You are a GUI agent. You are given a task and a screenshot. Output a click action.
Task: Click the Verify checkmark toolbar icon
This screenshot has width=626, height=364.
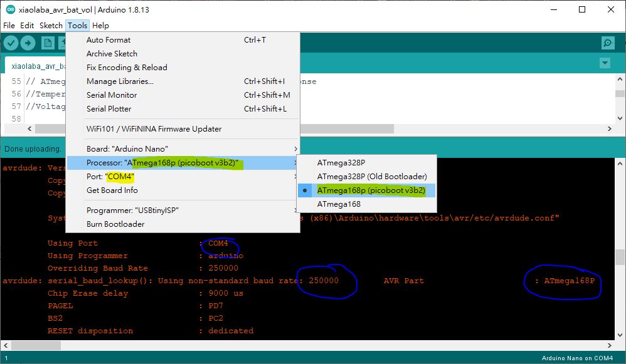(x=11, y=43)
